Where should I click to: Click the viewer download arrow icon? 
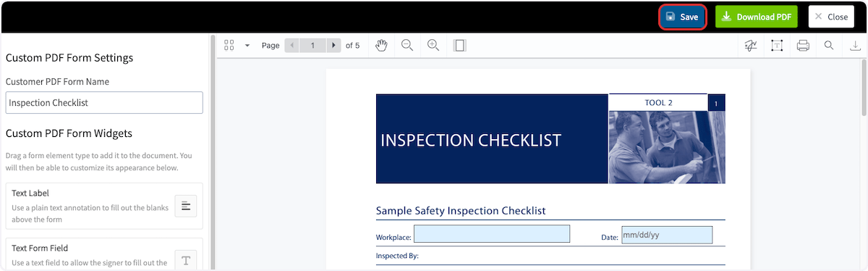click(x=855, y=46)
